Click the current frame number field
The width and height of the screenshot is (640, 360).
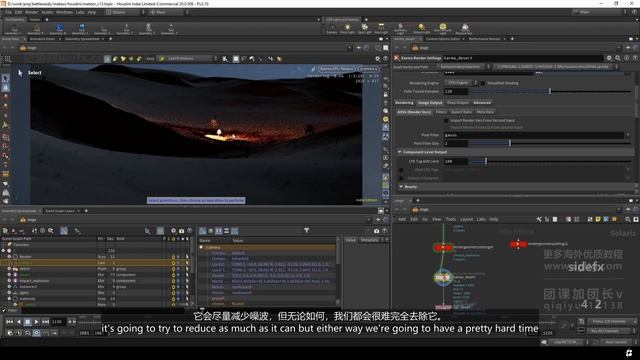pyautogui.click(x=57, y=322)
